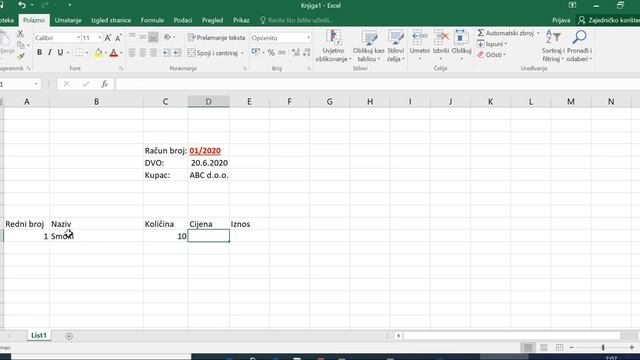Click the Format Painter brush icon
Viewport: 640px width, 360px height.
[20, 56]
